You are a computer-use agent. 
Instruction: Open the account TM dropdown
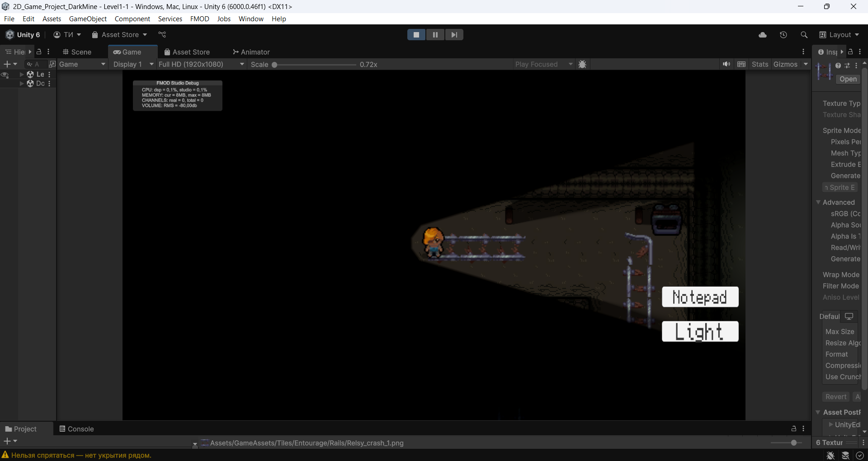[67, 35]
